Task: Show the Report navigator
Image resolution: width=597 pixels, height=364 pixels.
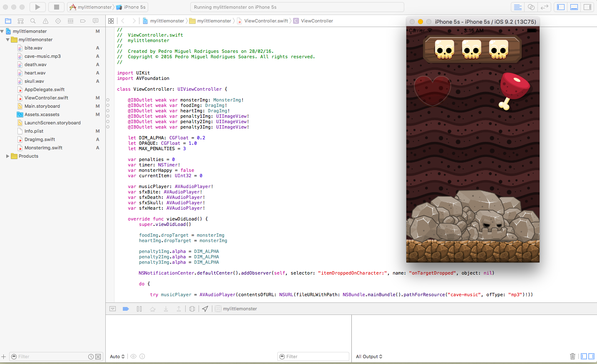Action: click(x=95, y=21)
